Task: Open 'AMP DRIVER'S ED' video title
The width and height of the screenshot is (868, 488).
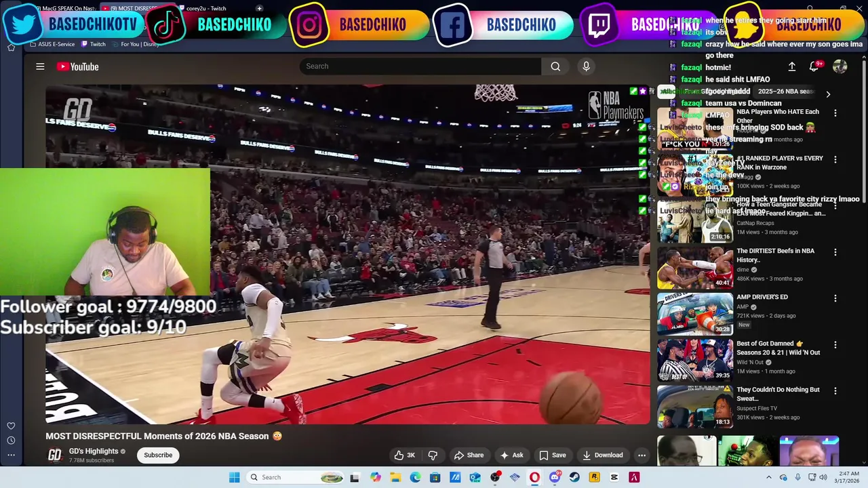Action: click(762, 297)
